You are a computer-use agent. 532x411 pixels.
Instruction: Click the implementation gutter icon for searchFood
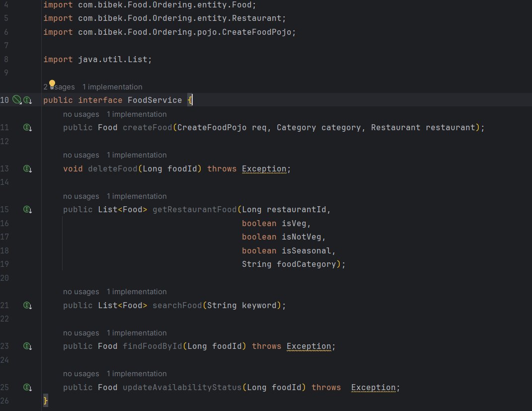point(27,306)
